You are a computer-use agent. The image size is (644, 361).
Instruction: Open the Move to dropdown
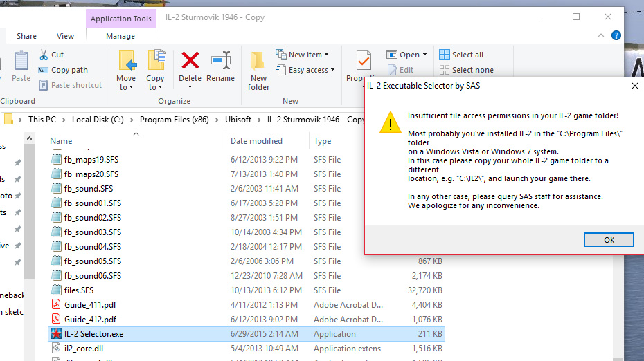[x=126, y=71]
